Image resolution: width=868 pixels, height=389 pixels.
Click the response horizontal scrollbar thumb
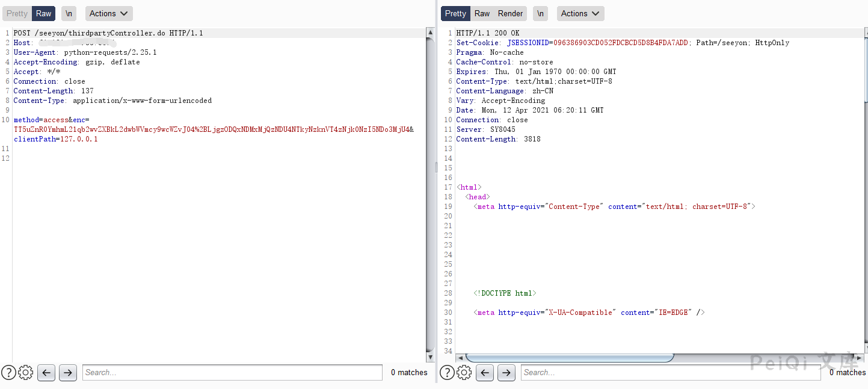pyautogui.click(x=569, y=358)
